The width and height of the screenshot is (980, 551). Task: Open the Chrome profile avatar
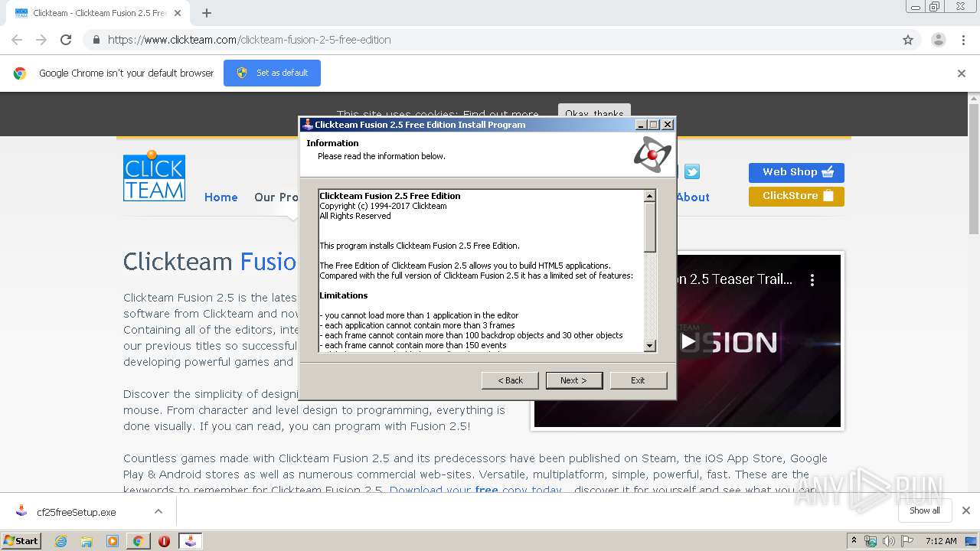[x=938, y=40]
